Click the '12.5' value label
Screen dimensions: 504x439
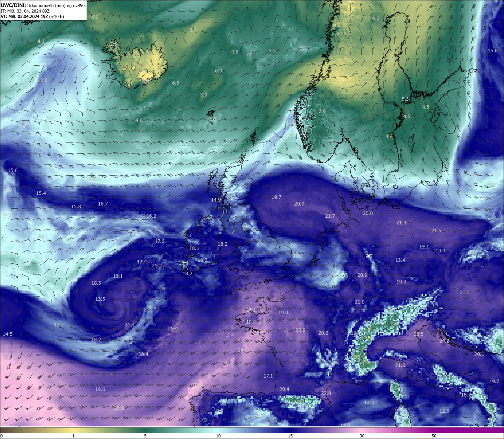coord(444,411)
